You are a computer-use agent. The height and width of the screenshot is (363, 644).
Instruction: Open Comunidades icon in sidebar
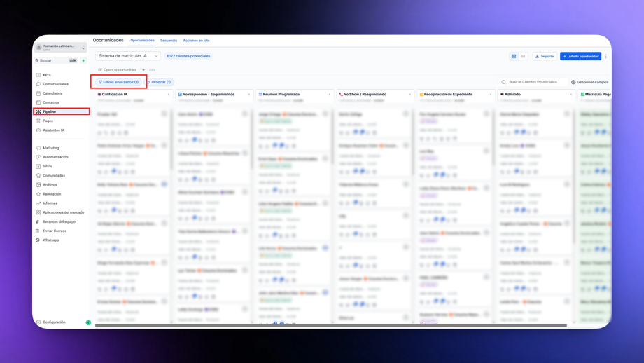click(38, 175)
